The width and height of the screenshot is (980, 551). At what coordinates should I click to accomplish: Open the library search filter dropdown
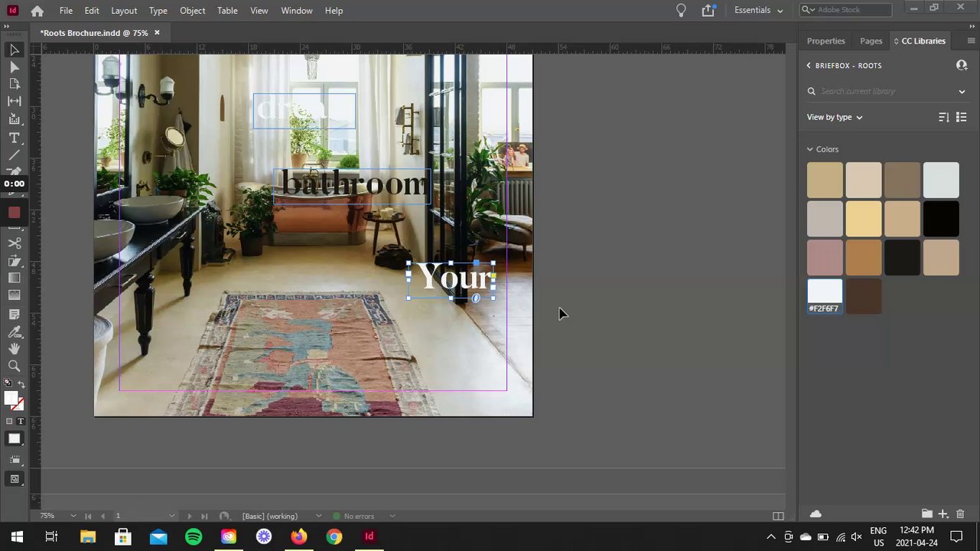(x=962, y=91)
